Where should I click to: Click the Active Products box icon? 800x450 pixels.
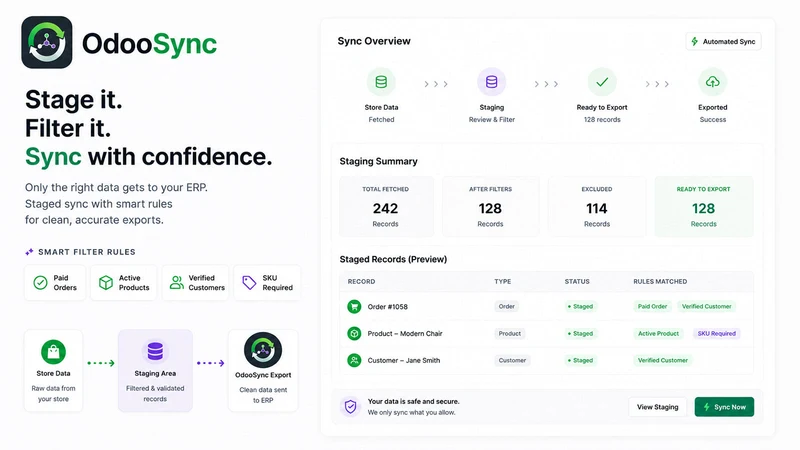pos(106,283)
